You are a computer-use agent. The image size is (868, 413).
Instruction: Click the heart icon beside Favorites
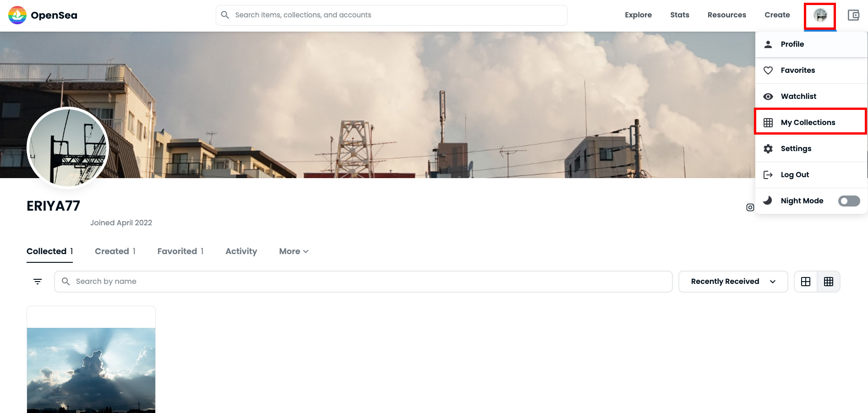point(768,71)
